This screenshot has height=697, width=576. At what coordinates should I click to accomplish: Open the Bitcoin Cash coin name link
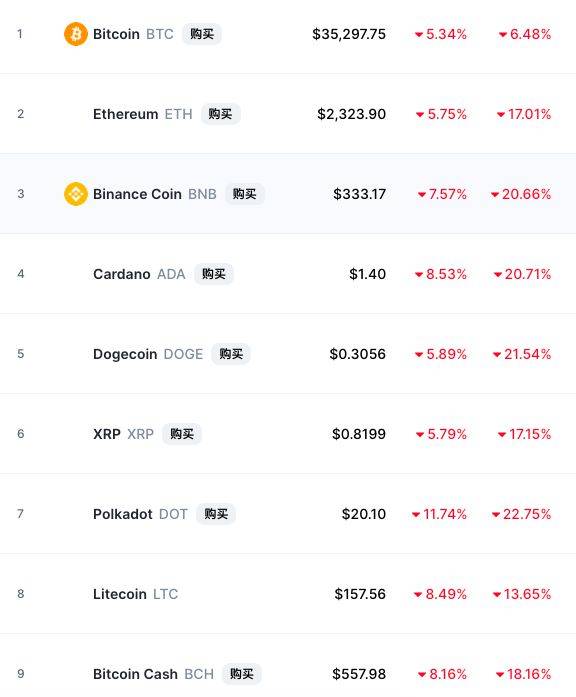pos(135,674)
